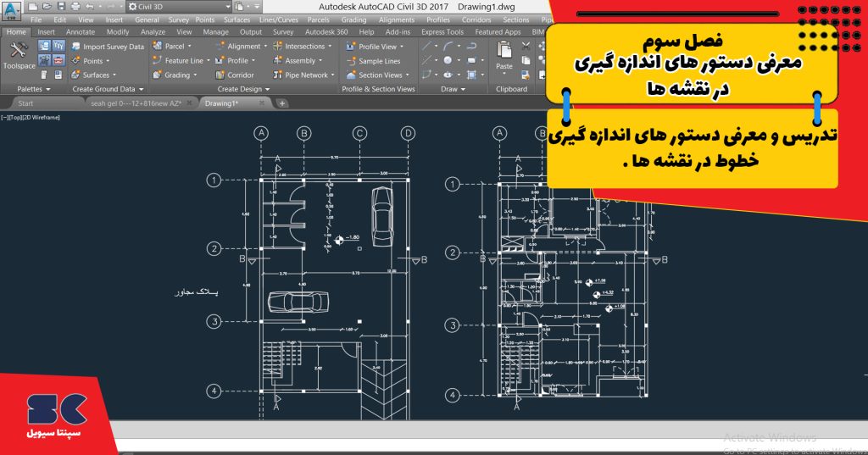Click the Plot/Print icon in quick access toolbar
This screenshot has height=455, width=868.
[75, 7]
